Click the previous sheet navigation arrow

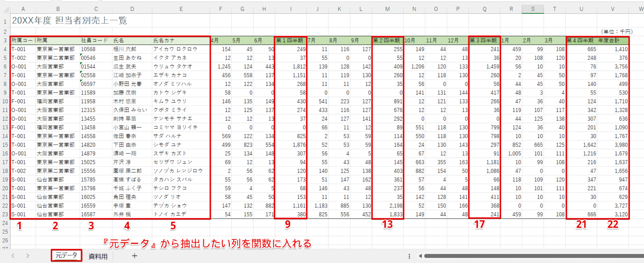tap(13, 256)
